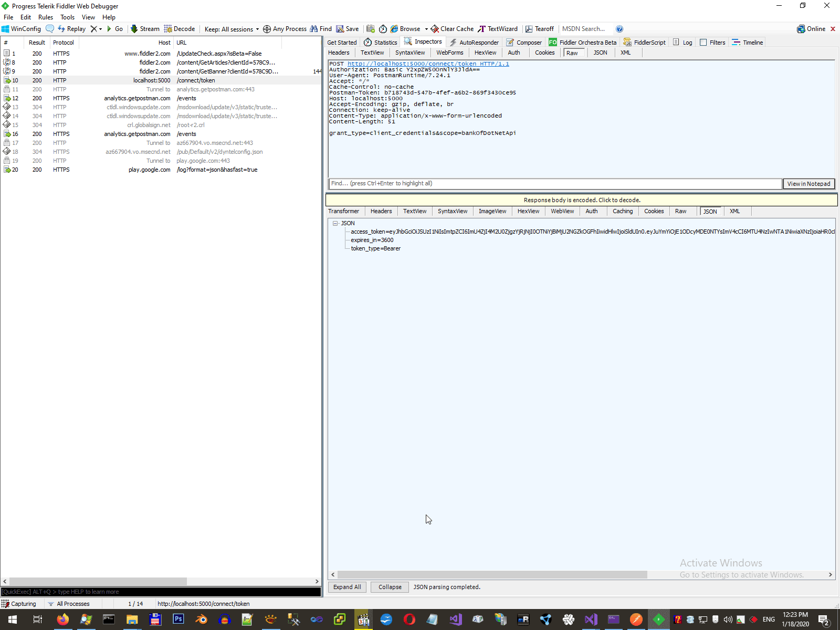Click the View in Notepad button

click(x=808, y=184)
